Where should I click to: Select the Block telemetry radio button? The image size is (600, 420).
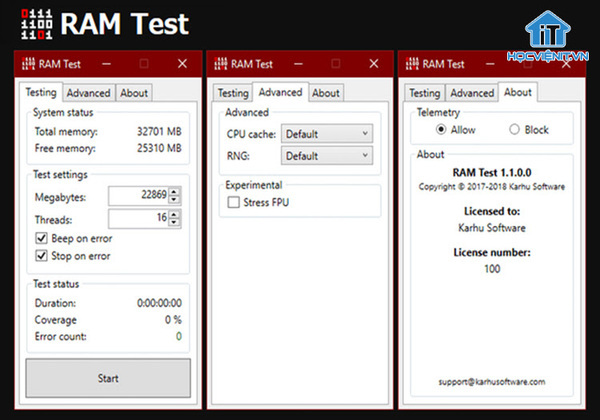(514, 130)
